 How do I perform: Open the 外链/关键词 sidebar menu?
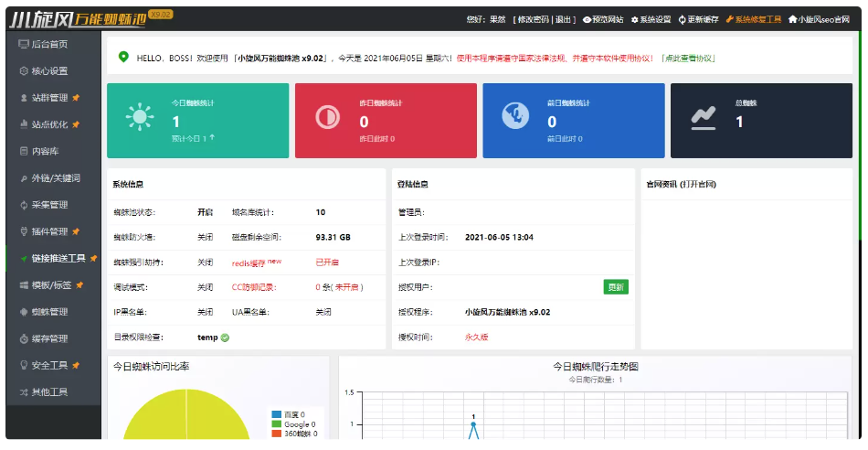point(54,177)
